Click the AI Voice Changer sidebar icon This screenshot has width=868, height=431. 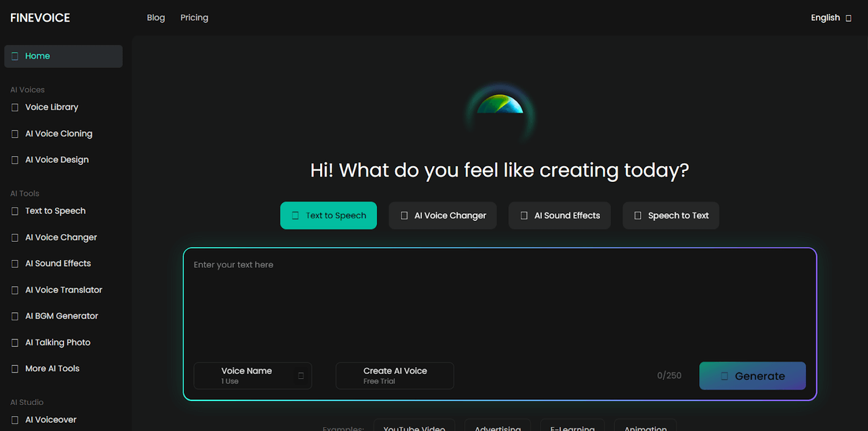coord(15,238)
